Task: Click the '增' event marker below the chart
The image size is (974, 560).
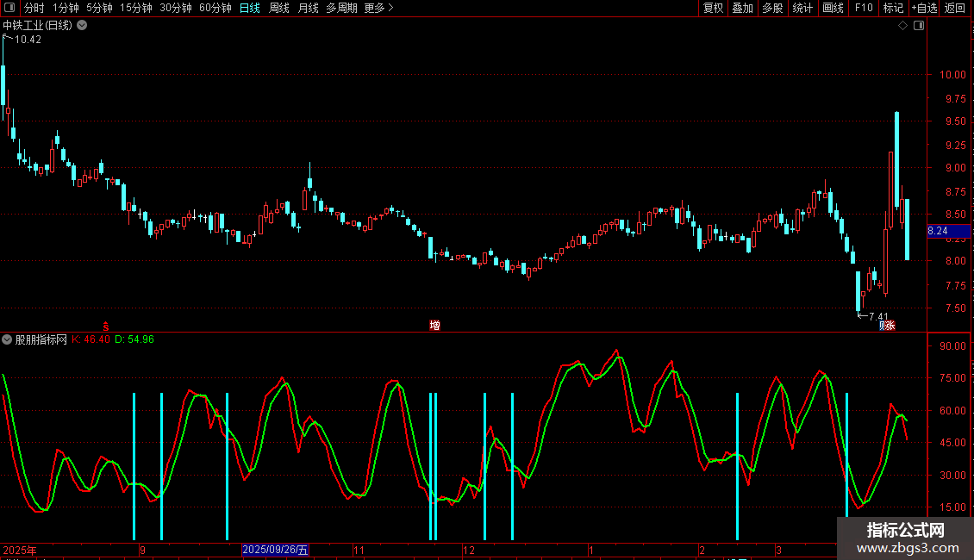Action: click(435, 326)
